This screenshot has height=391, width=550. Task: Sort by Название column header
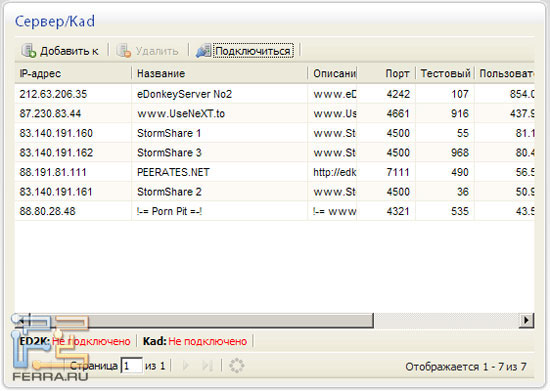(x=220, y=73)
